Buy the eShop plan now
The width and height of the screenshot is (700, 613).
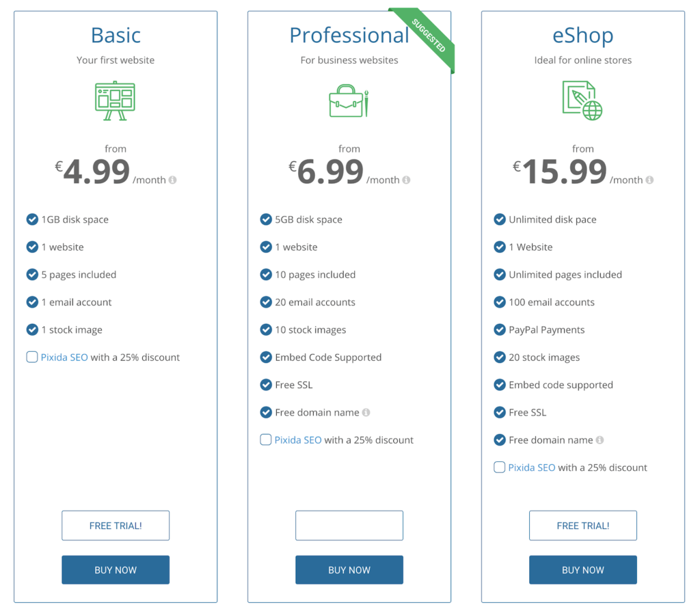click(583, 569)
